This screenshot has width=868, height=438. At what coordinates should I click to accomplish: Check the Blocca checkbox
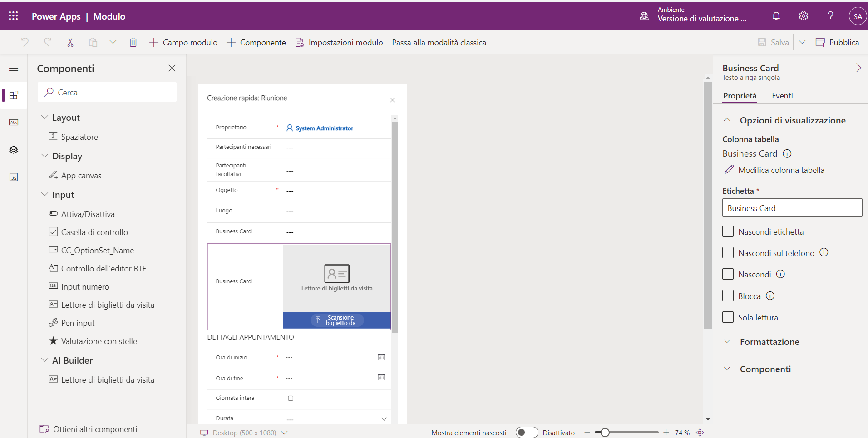tap(728, 296)
